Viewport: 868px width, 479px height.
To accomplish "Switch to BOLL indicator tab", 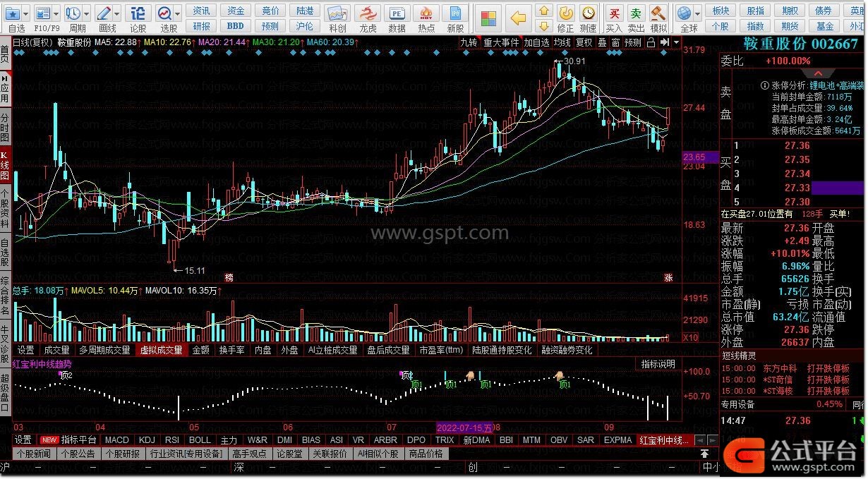I will (200, 440).
